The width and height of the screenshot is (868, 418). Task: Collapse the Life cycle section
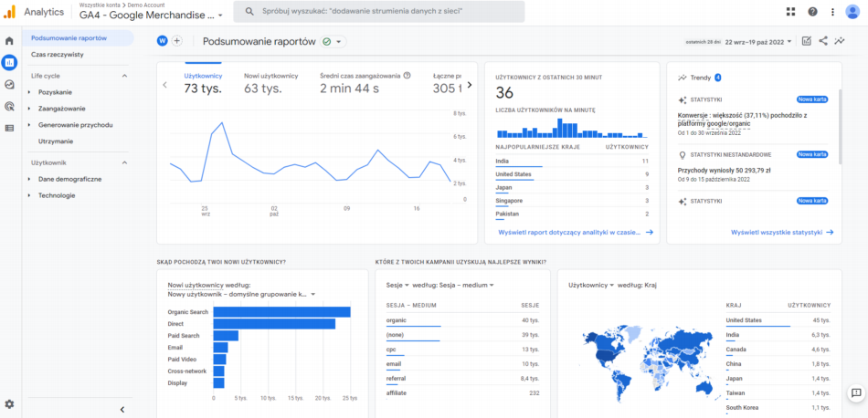(x=124, y=76)
